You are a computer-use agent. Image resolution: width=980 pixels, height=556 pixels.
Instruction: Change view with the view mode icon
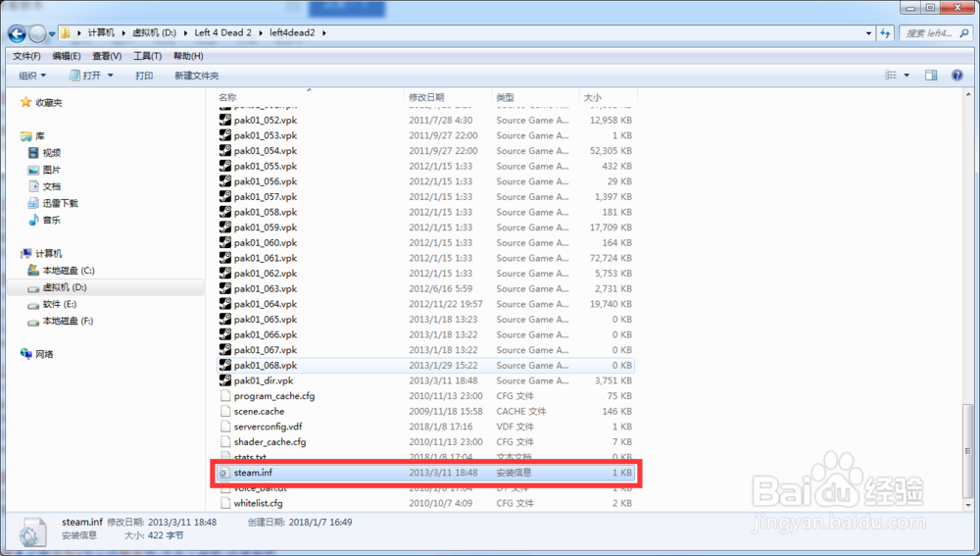(x=891, y=76)
